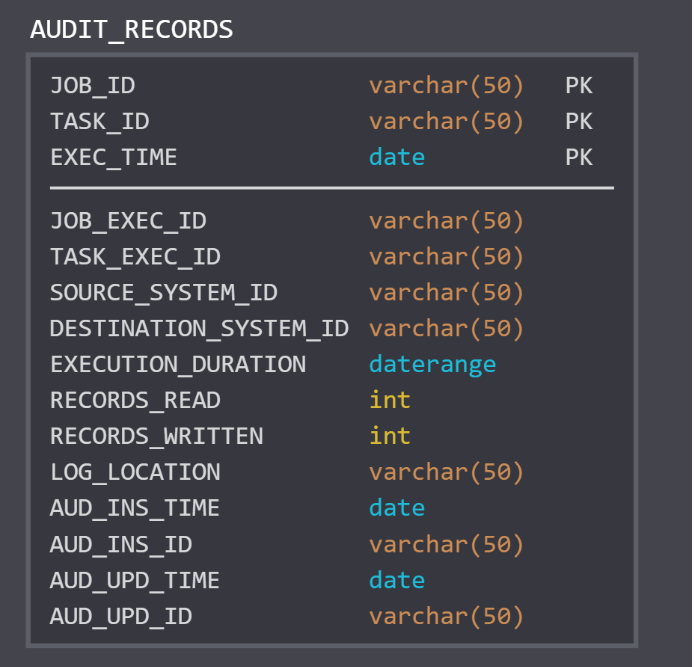694x667 pixels.
Task: Select the AUD_UPD_ID column name
Action: coord(121,616)
